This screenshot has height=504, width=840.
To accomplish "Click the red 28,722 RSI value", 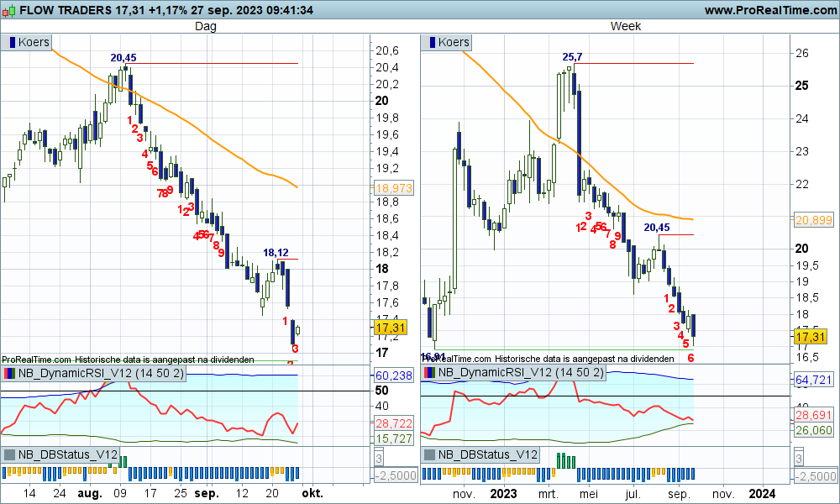I will [394, 423].
